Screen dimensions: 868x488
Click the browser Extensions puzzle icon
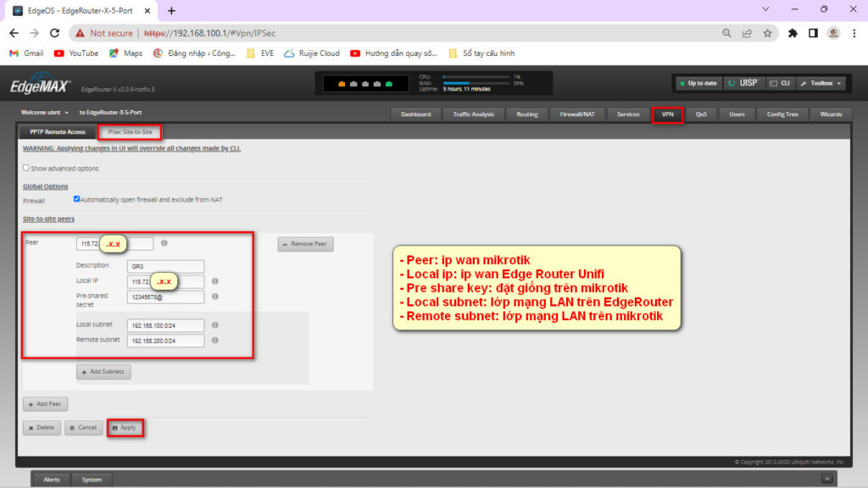(x=793, y=33)
